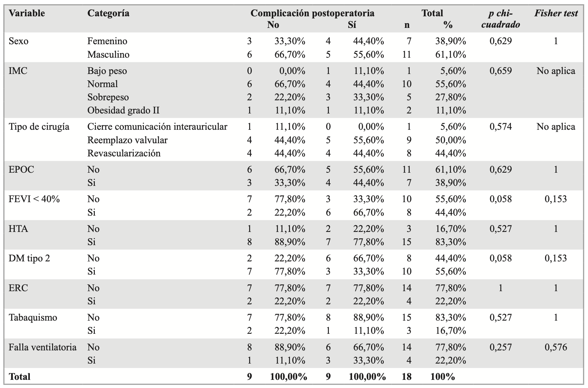Click the 'Categoría' column header
Image resolution: width=588 pixels, height=388 pixels.
coord(108,13)
